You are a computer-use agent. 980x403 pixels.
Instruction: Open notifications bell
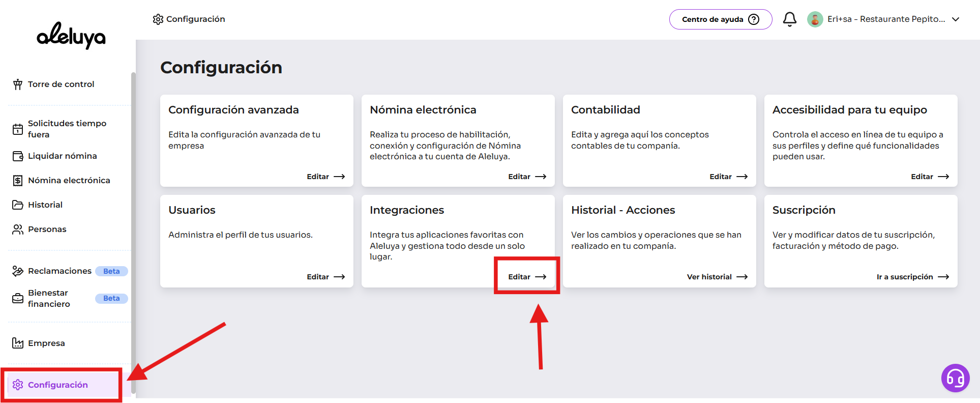tap(790, 19)
